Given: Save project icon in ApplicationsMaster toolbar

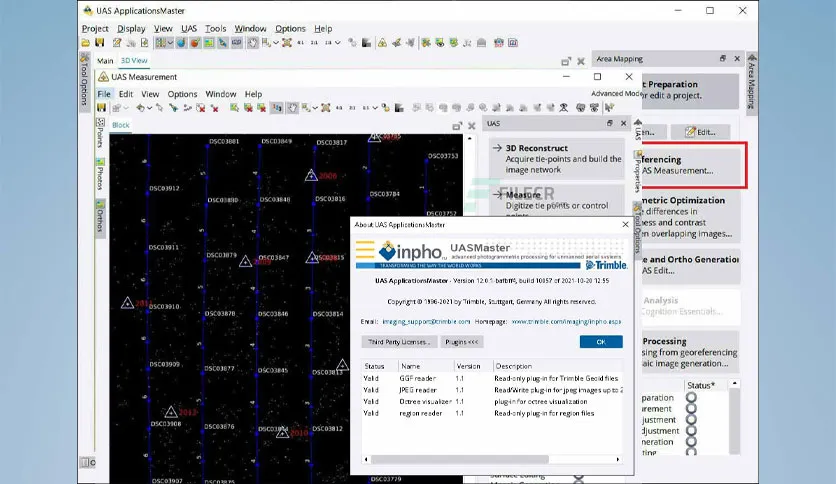Looking at the screenshot, I should click(100, 43).
